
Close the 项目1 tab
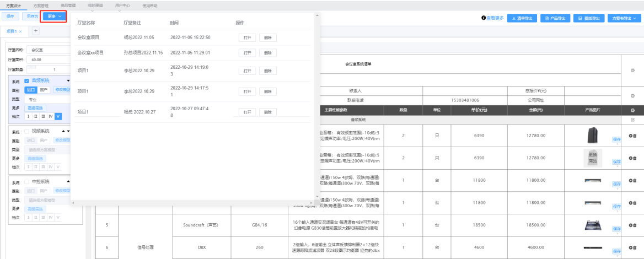(20, 31)
